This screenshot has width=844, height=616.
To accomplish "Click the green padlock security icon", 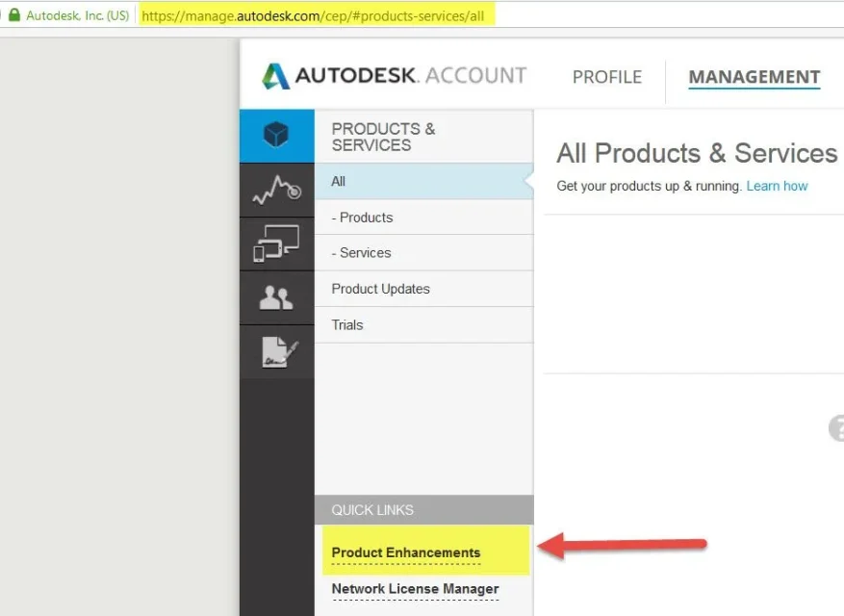I will click(x=14, y=14).
